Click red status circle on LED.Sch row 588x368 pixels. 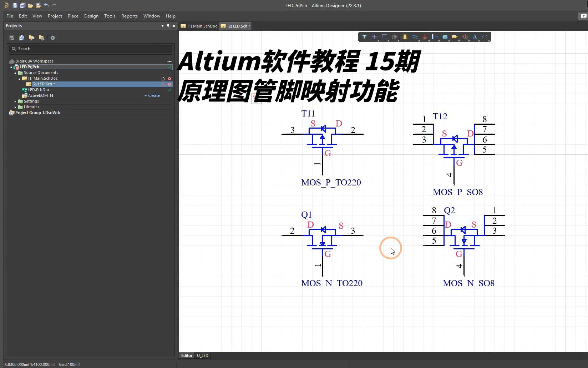(169, 84)
